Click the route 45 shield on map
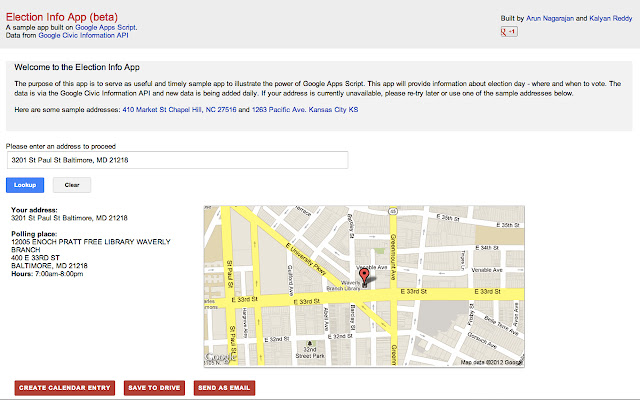Image resolution: width=640 pixels, height=400 pixels. pos(393,211)
